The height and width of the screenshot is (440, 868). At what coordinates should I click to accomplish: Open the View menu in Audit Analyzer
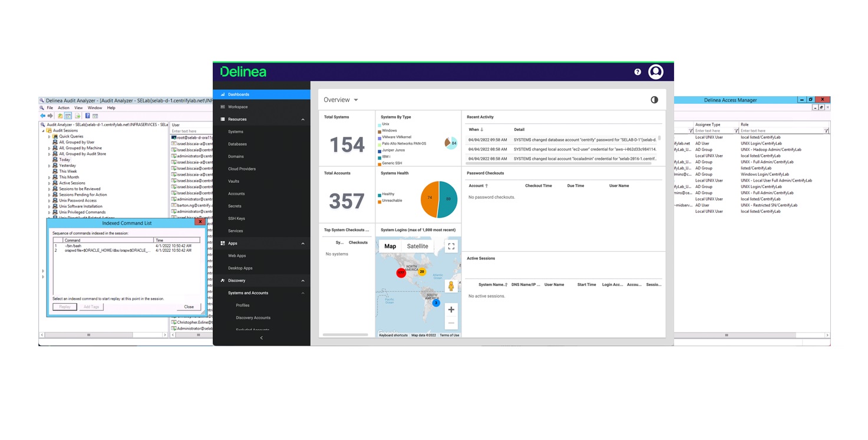(78, 108)
